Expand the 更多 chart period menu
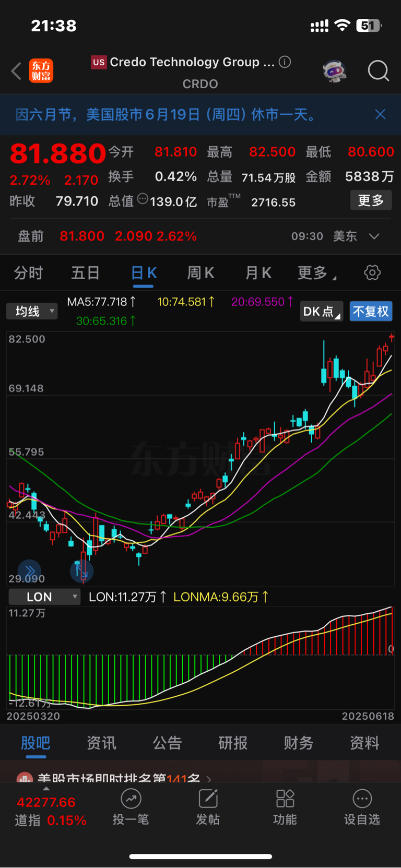Viewport: 401px width, 868px height. 317,272
